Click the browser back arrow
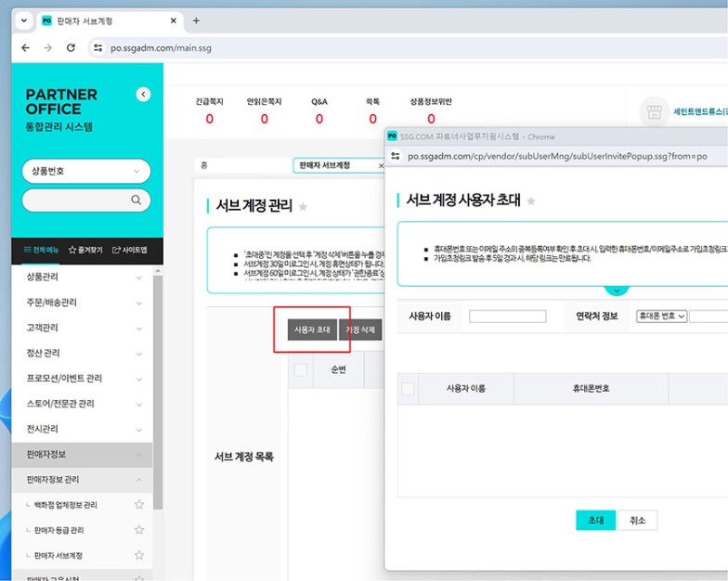 26,48
